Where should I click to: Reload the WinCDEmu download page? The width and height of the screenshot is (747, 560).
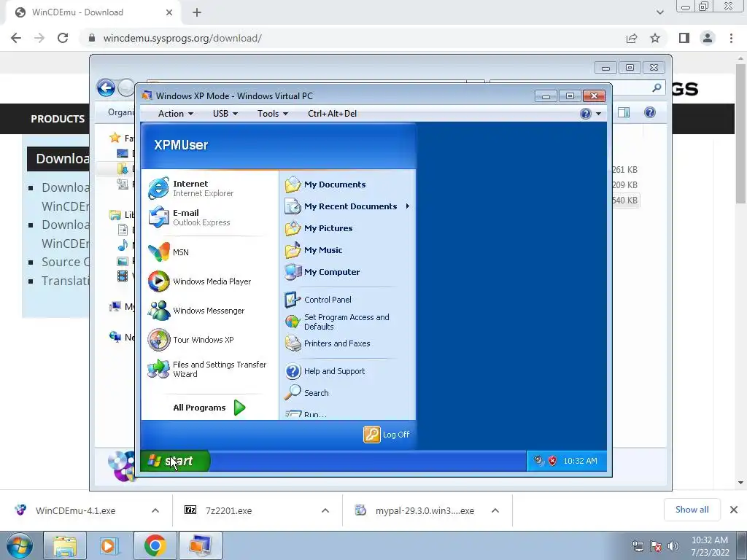tap(63, 38)
